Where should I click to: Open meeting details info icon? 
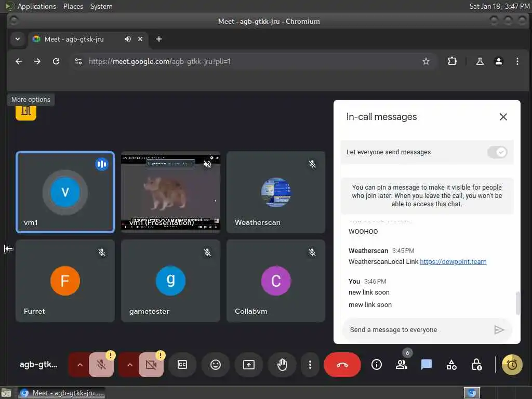(376, 365)
